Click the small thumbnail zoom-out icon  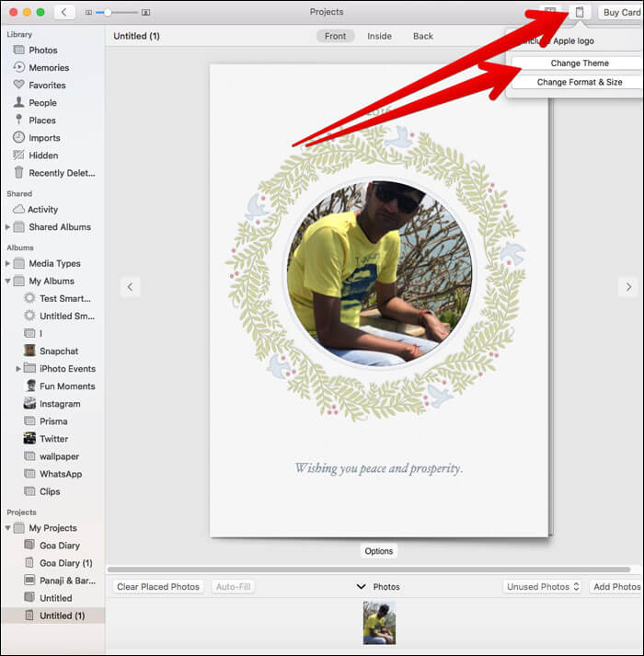tap(88, 13)
